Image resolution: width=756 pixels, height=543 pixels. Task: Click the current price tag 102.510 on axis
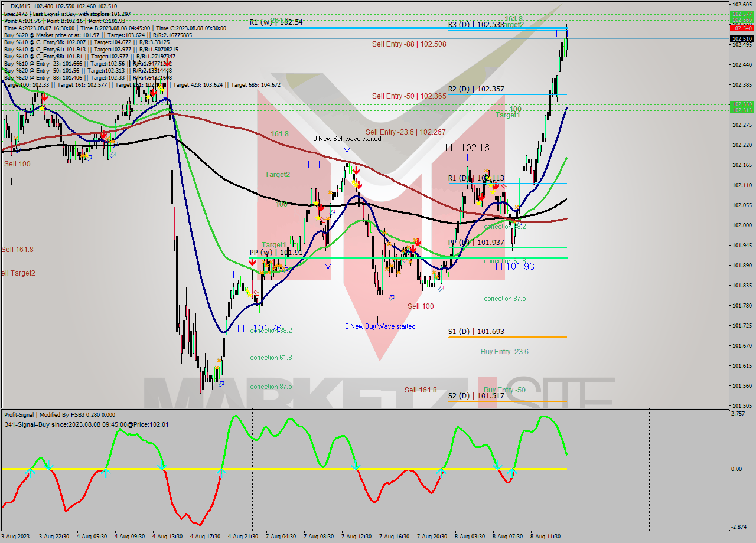(742, 38)
